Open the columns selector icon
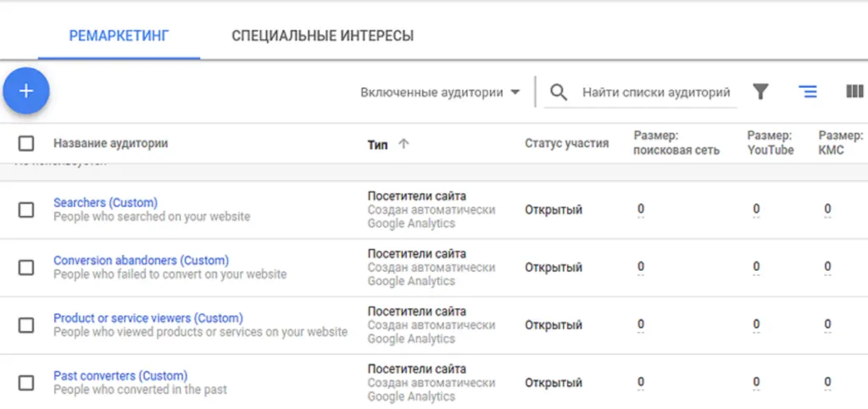868x409 pixels. click(854, 91)
